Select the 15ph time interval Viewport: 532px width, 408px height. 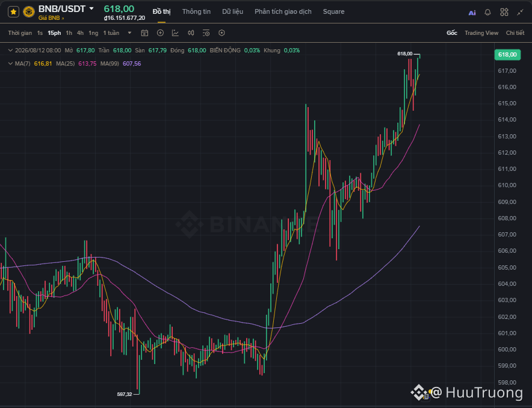click(x=54, y=33)
